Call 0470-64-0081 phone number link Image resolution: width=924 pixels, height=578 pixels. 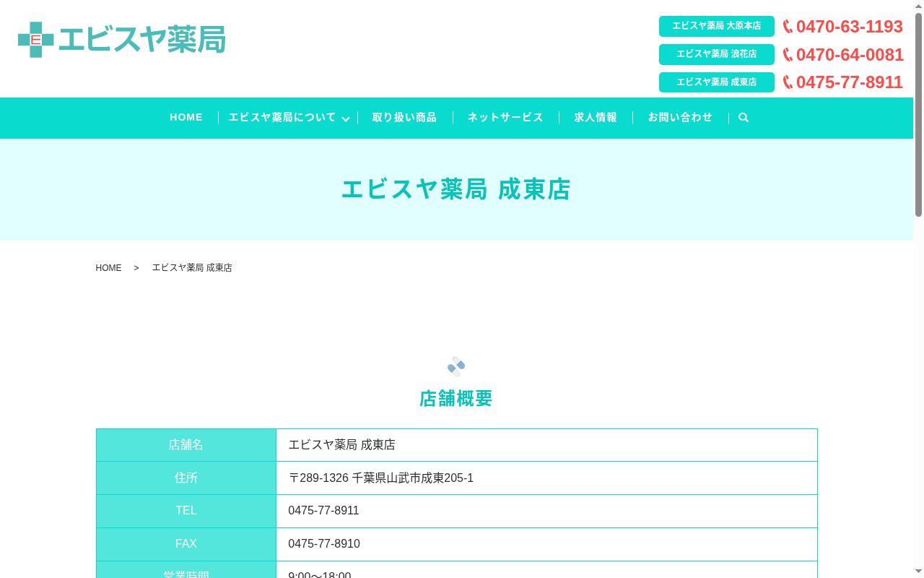coord(850,55)
